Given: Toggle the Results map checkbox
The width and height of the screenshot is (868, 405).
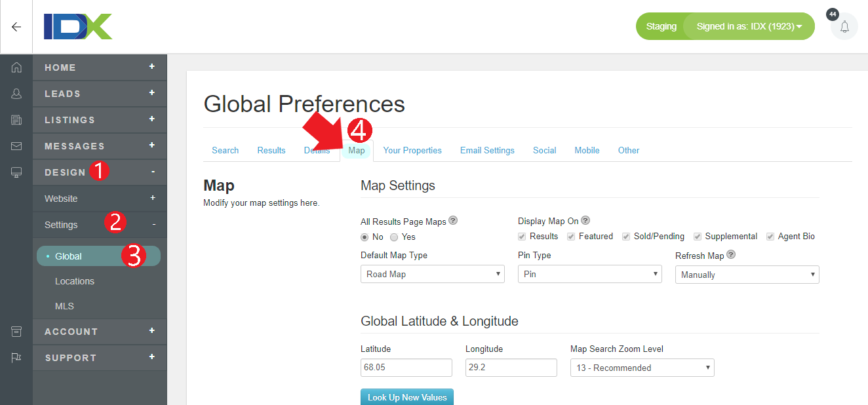Looking at the screenshot, I should [x=523, y=237].
